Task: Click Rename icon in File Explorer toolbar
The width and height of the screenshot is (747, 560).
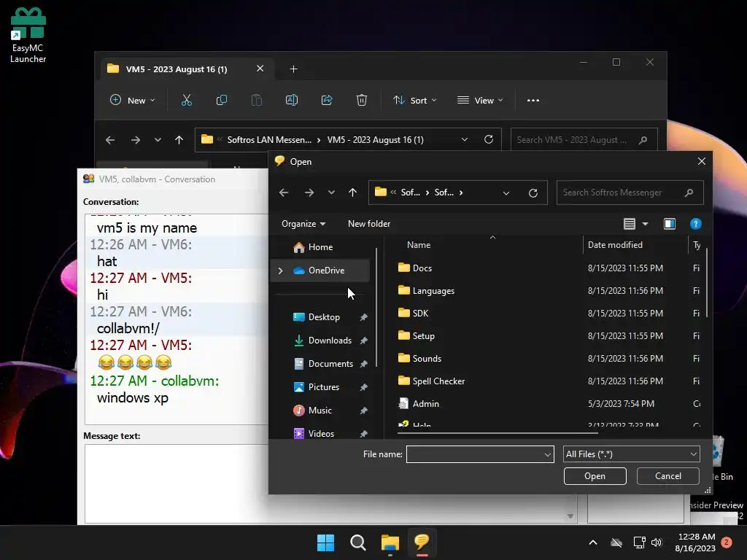Action: (292, 100)
